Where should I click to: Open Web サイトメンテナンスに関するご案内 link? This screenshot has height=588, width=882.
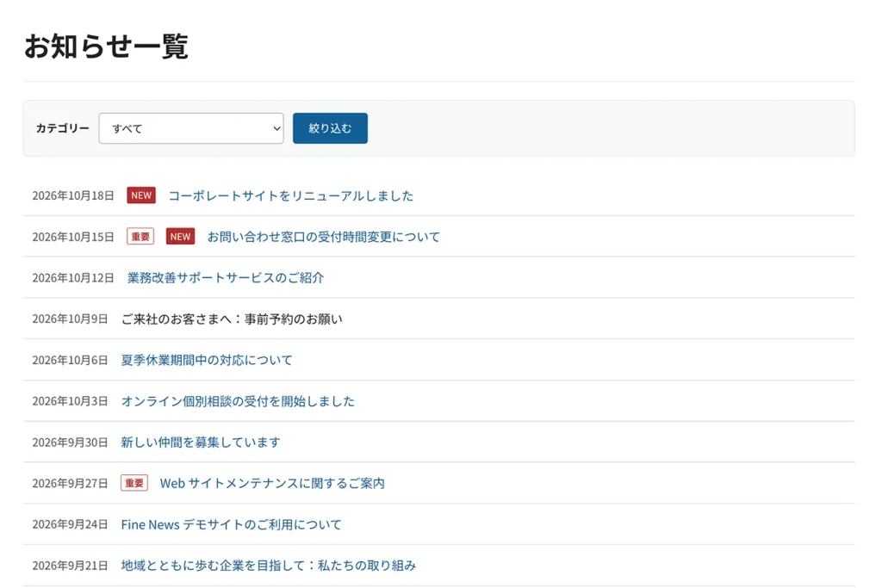(272, 484)
